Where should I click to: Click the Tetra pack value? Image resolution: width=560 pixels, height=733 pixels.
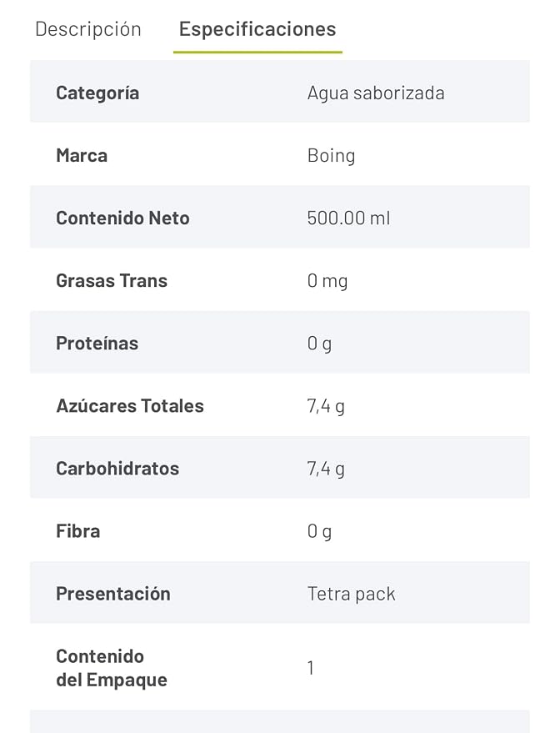[351, 595]
